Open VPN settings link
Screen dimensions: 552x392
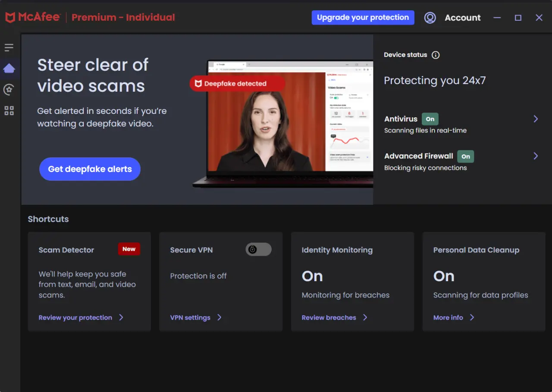[x=190, y=317]
